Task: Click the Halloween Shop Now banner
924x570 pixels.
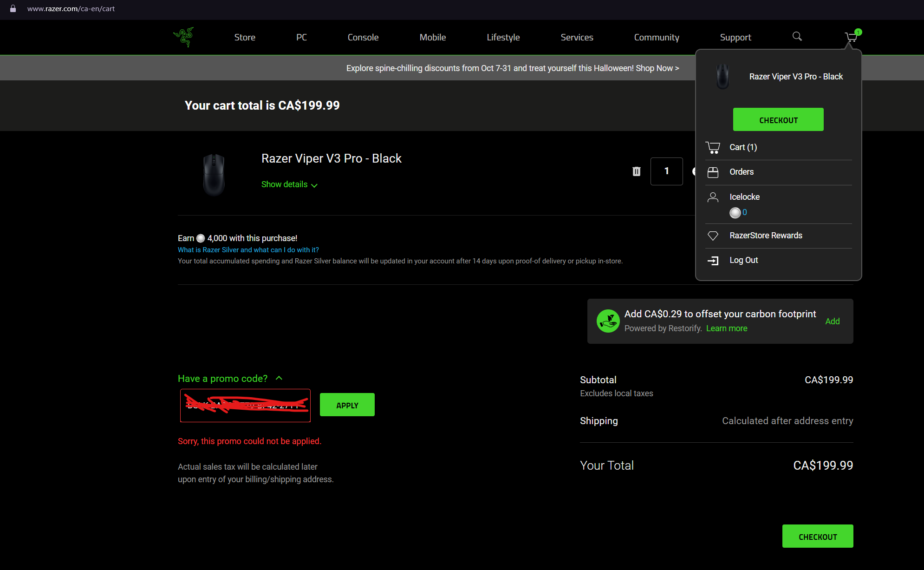Action: point(513,68)
